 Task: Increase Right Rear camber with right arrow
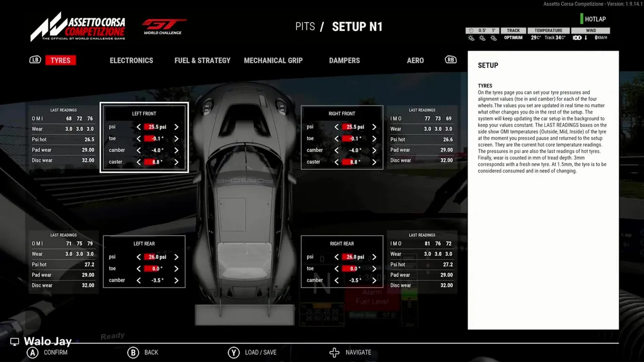[x=374, y=280]
